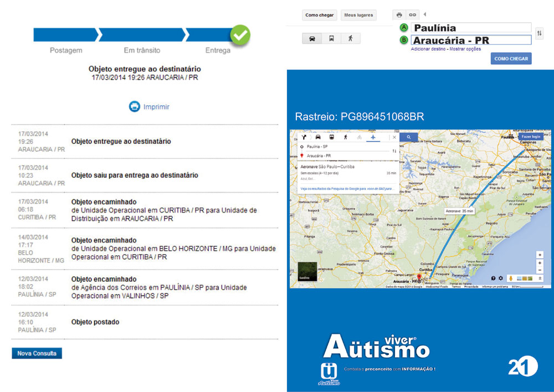554x392 pixels.
Task: Select the flight mode airplane icon on map
Action: (x=373, y=137)
